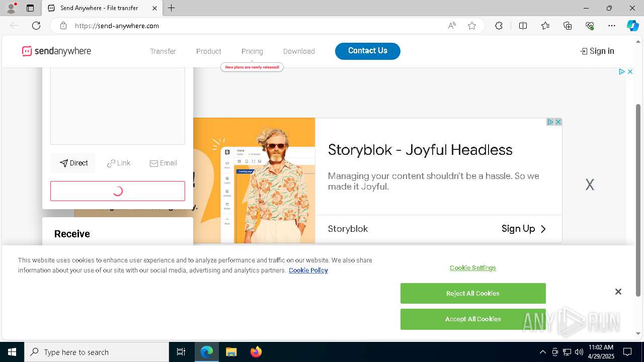Open the AdChoices icon at top right
The image size is (644, 362).
click(622, 72)
